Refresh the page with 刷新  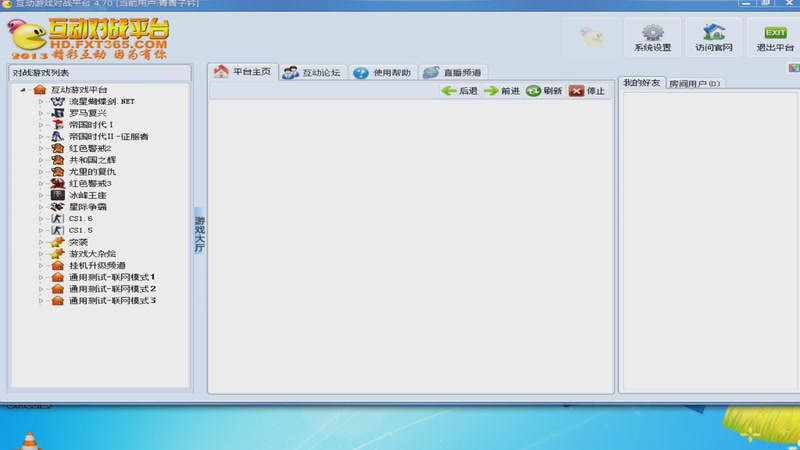pyautogui.click(x=544, y=91)
